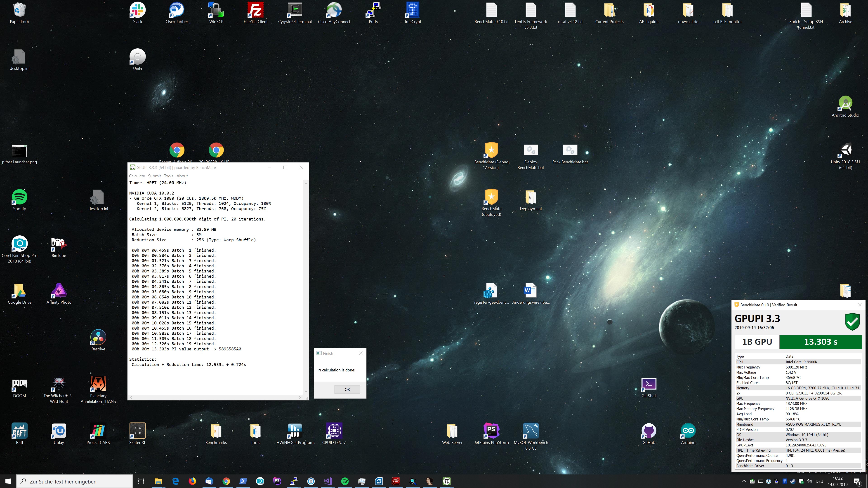The height and width of the screenshot is (488, 868).
Task: Click the taskbar search box
Action: (x=74, y=481)
